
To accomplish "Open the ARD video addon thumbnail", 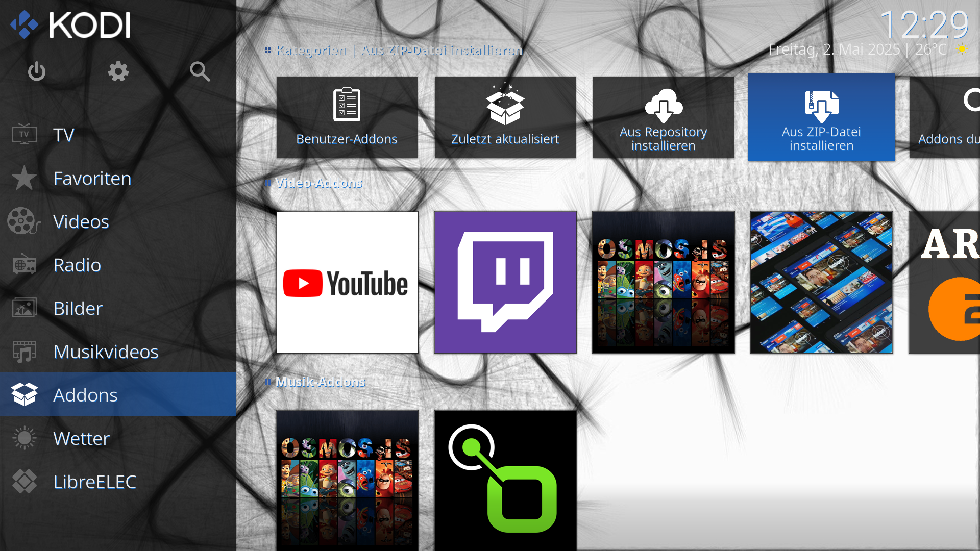I will click(945, 282).
